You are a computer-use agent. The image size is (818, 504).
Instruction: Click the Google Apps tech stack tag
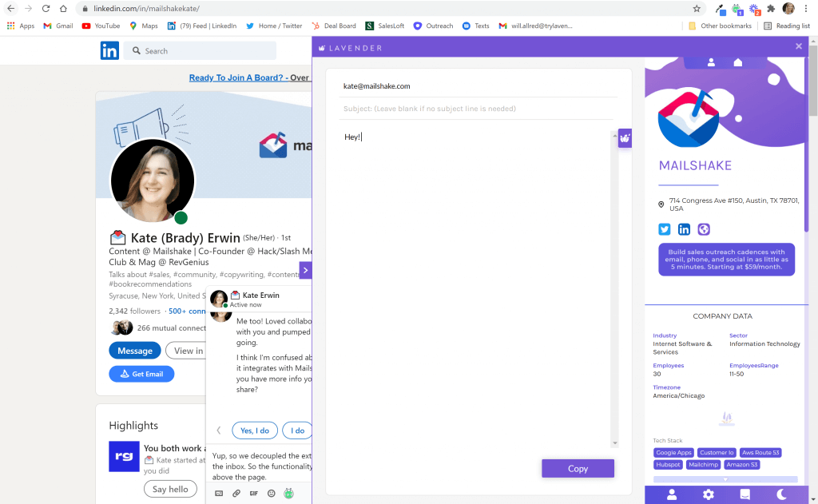673,452
